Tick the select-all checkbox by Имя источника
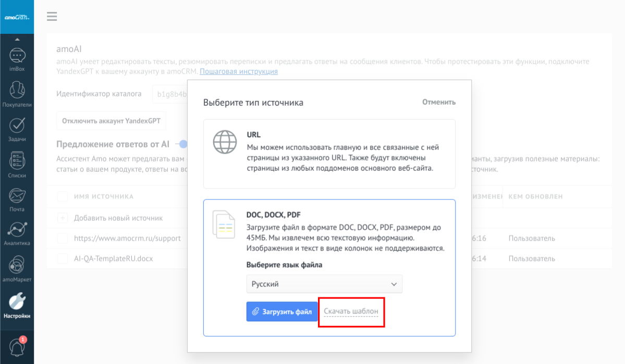625x364 pixels. tap(63, 196)
